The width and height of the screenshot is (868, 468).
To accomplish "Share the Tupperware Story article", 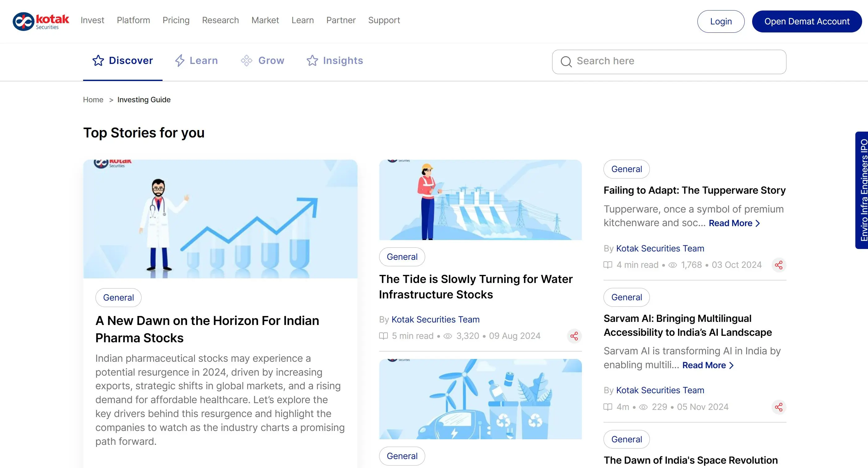I will pos(779,265).
